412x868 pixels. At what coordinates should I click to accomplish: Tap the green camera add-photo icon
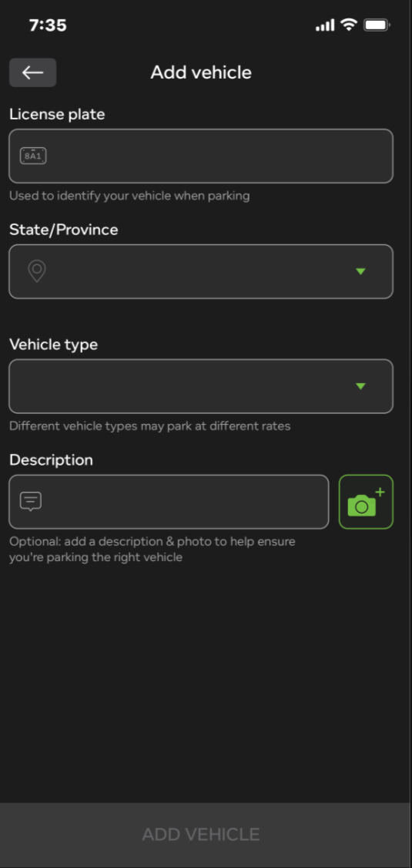tap(366, 502)
